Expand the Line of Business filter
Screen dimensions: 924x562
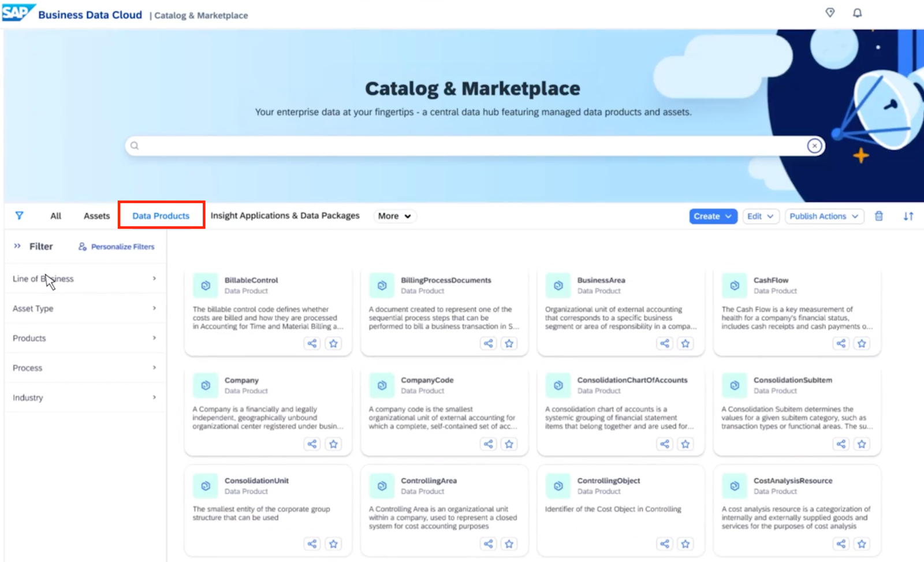pyautogui.click(x=84, y=278)
